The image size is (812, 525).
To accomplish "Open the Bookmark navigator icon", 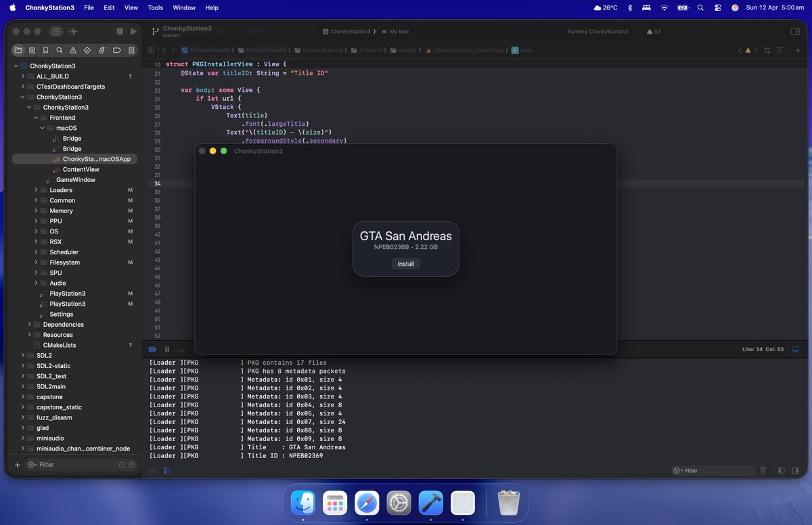I will [46, 50].
